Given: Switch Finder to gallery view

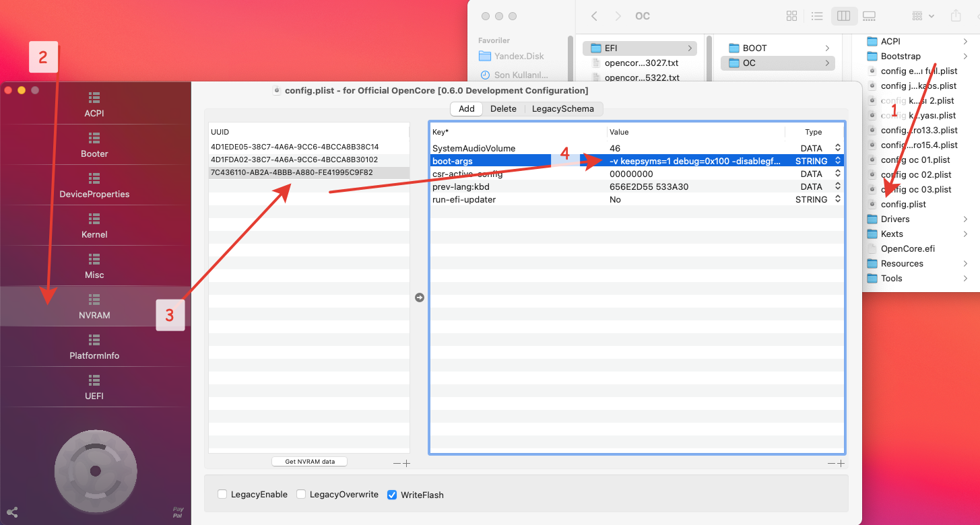Looking at the screenshot, I should 869,16.
